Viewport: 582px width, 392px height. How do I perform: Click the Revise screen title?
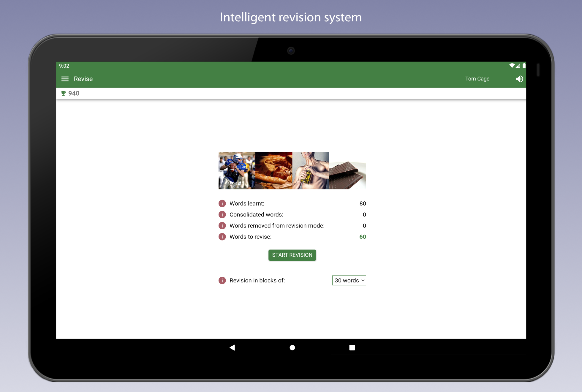point(83,79)
